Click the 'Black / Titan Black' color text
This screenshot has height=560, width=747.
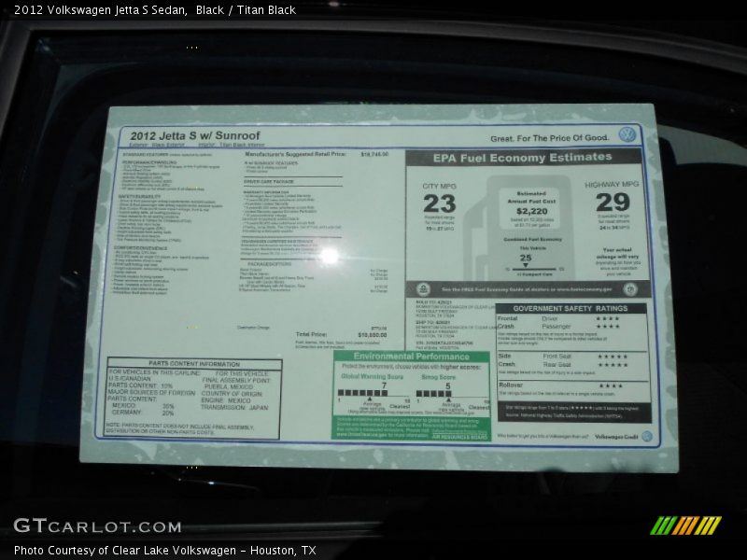tap(246, 10)
